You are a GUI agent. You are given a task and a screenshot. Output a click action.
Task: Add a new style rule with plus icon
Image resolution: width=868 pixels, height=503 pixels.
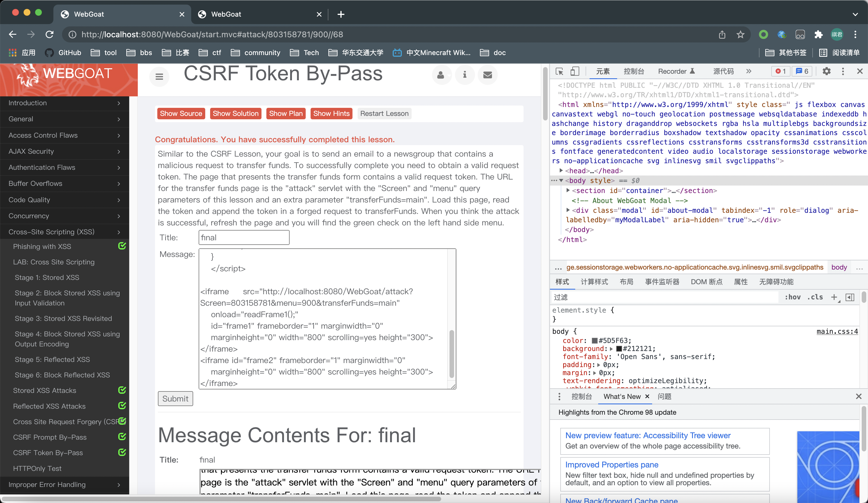tap(834, 297)
